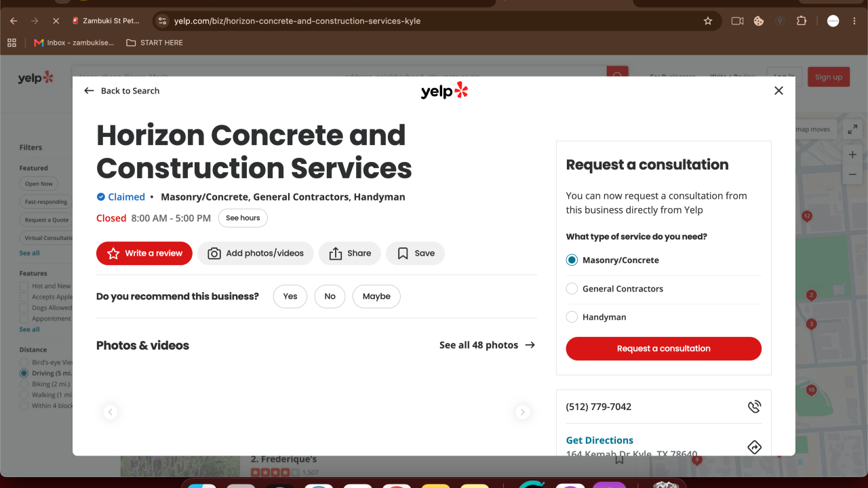Click the phone call icon beside (512) 779-7042
868x488 pixels.
754,407
